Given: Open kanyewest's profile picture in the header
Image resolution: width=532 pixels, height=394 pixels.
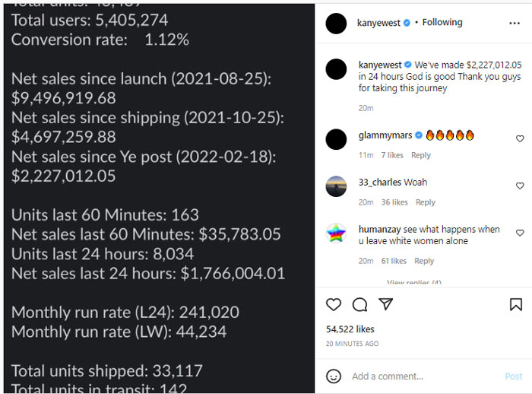Looking at the screenshot, I should (336, 23).
